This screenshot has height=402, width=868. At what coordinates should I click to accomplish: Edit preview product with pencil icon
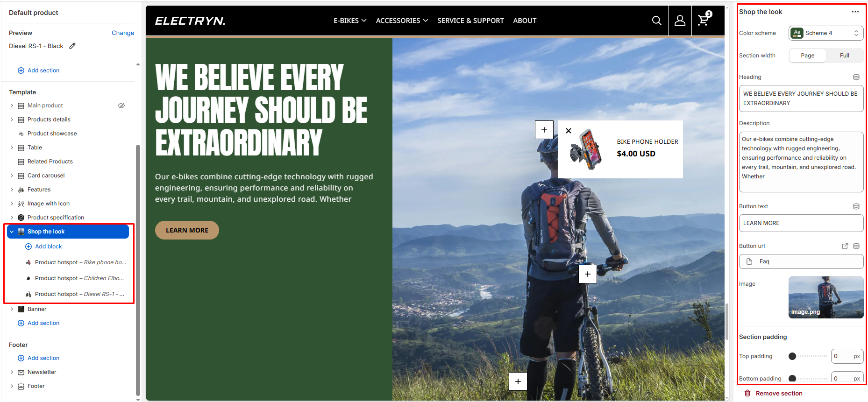point(72,46)
